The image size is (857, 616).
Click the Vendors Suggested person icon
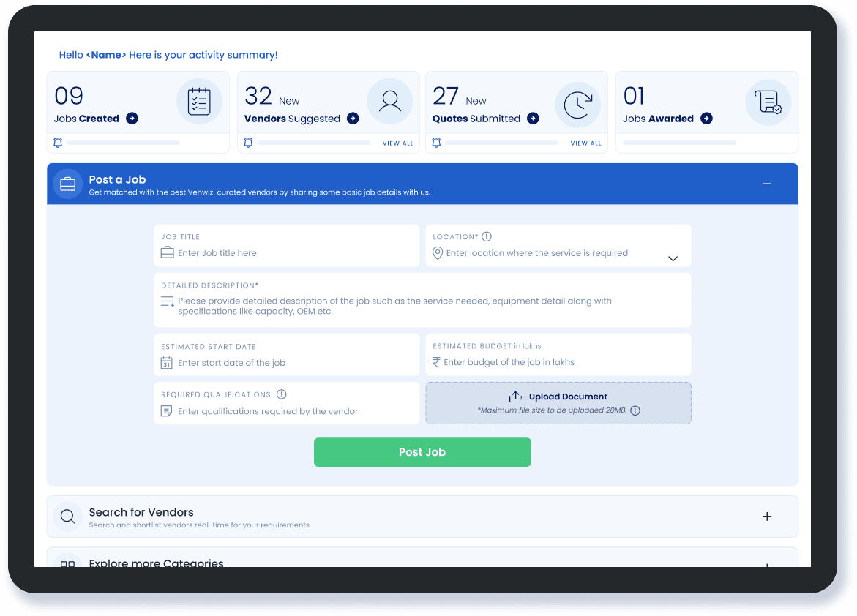tap(389, 102)
